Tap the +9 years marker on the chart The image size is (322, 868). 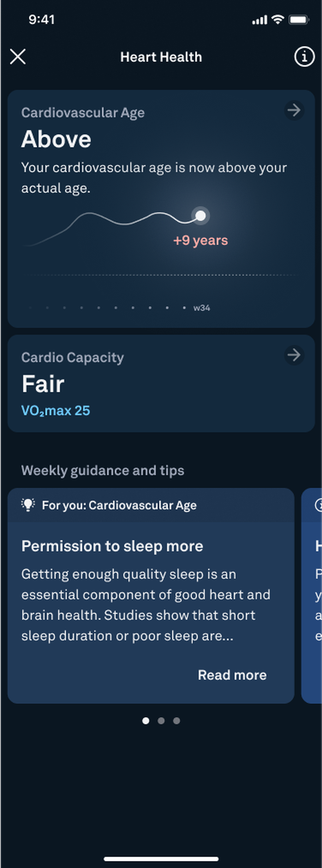pyautogui.click(x=200, y=240)
